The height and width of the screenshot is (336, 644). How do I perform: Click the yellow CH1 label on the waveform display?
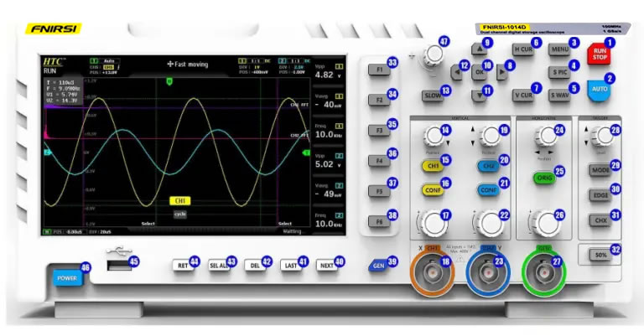(x=180, y=201)
